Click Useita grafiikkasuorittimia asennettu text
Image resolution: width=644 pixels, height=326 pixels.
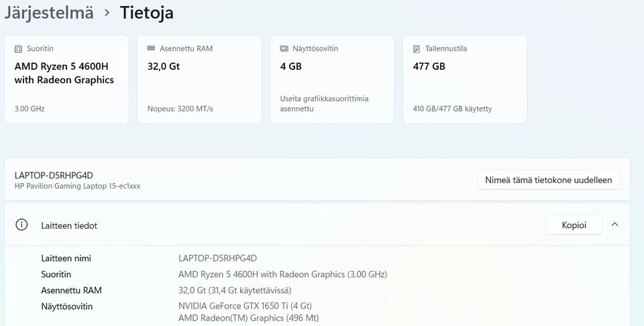324,103
